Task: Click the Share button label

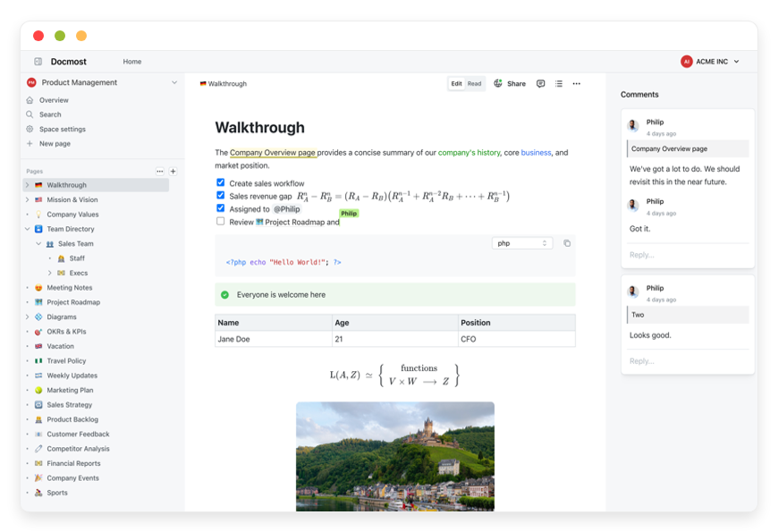Action: pyautogui.click(x=516, y=84)
